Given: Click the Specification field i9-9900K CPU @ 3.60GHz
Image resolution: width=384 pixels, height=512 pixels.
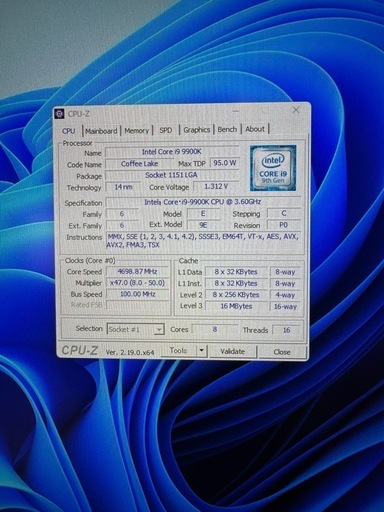Looking at the screenshot, I should click(203, 202).
